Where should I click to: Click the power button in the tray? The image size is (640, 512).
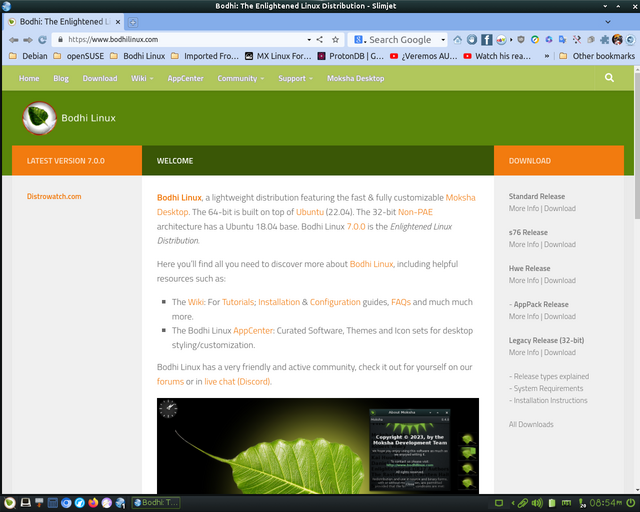click(631, 503)
